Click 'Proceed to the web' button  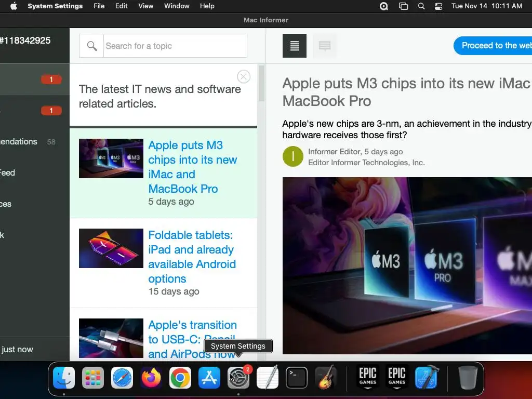[493, 46]
